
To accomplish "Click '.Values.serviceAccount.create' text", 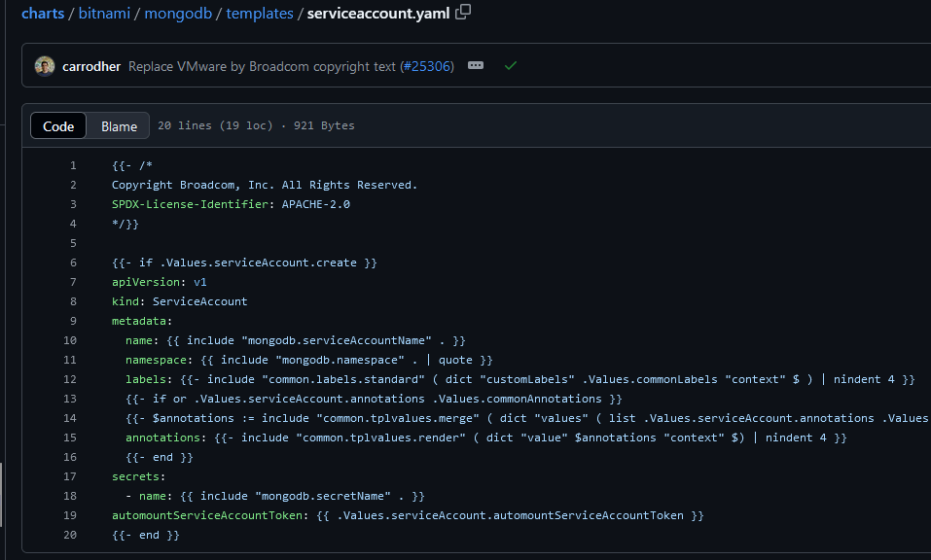I will [258, 262].
